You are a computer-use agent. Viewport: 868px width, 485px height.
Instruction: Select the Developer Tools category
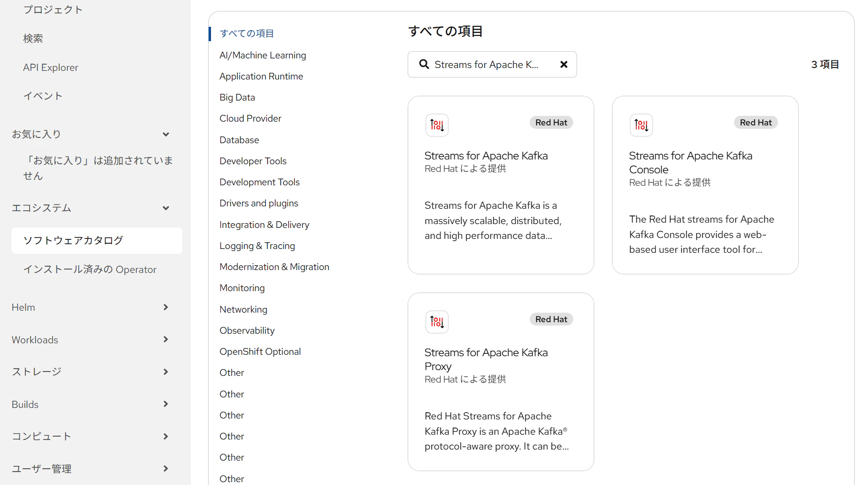click(253, 161)
